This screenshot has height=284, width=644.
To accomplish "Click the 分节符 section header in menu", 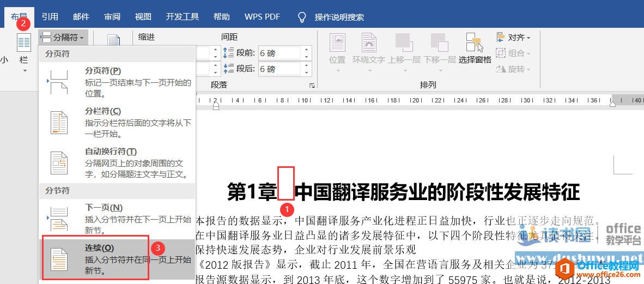I will click(x=58, y=191).
